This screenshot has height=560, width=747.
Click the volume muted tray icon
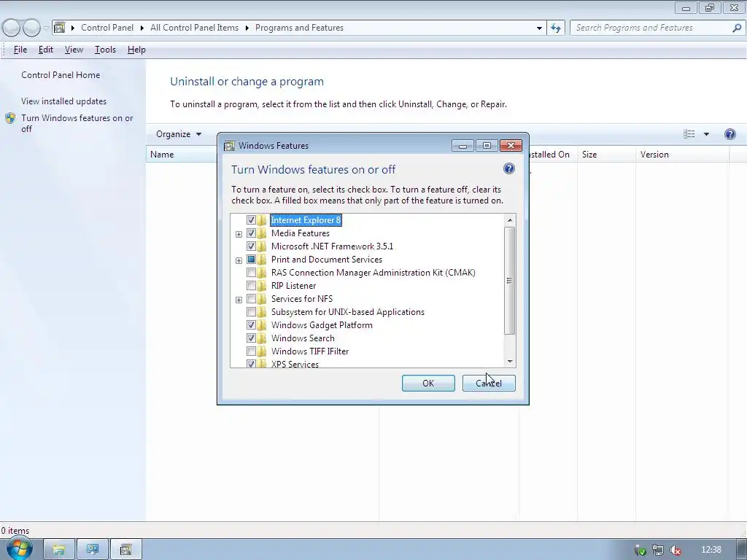(675, 551)
